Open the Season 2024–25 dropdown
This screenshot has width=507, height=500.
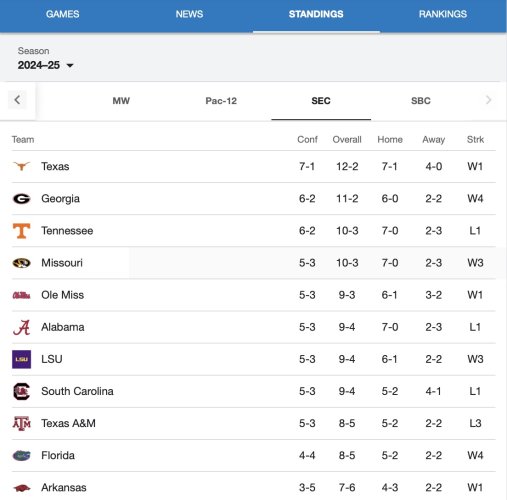(45, 65)
